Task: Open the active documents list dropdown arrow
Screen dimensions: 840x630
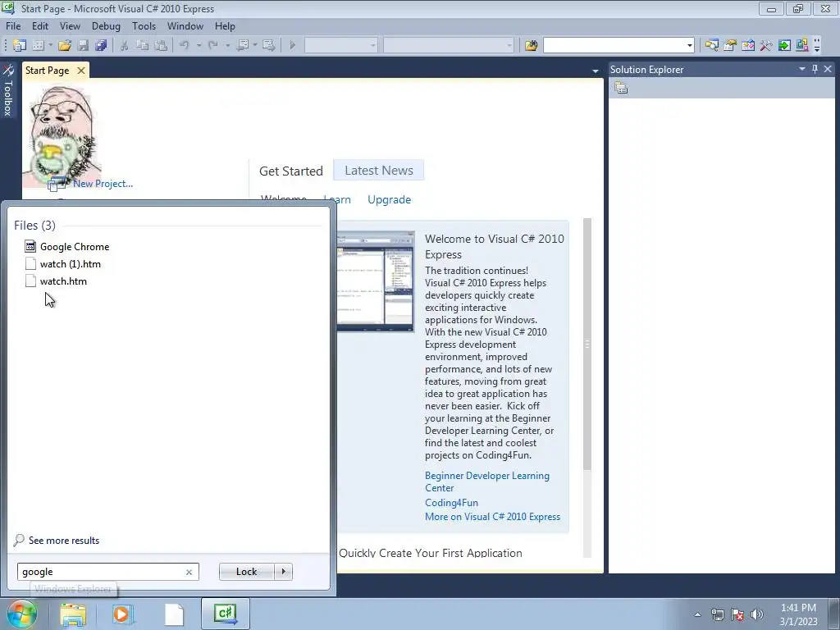Action: (x=596, y=71)
